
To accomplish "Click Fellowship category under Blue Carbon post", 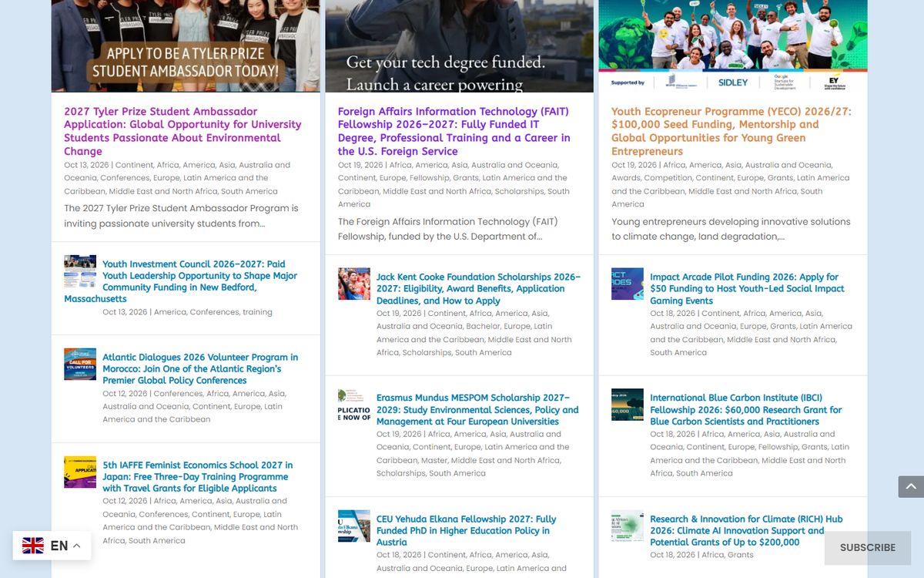I will (778, 447).
